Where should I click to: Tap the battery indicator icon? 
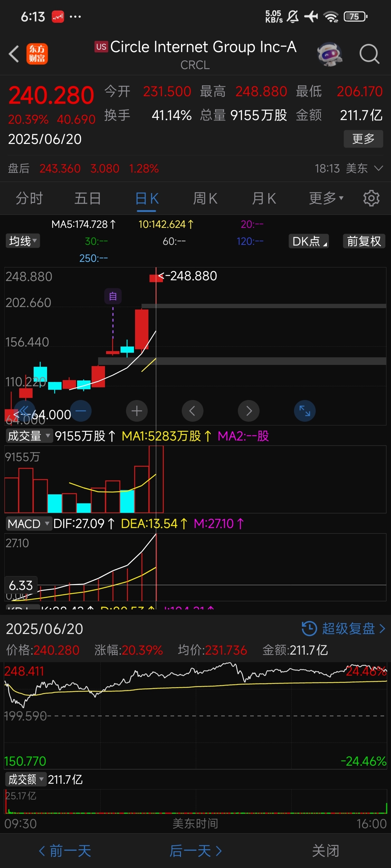coord(356,17)
